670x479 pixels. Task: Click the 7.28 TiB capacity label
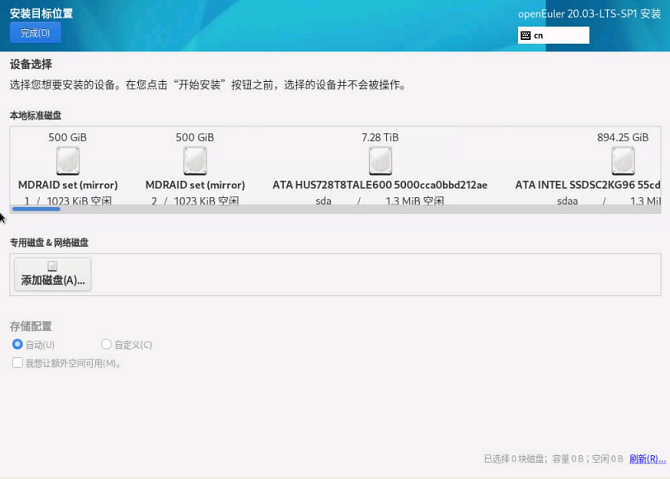[x=380, y=137]
